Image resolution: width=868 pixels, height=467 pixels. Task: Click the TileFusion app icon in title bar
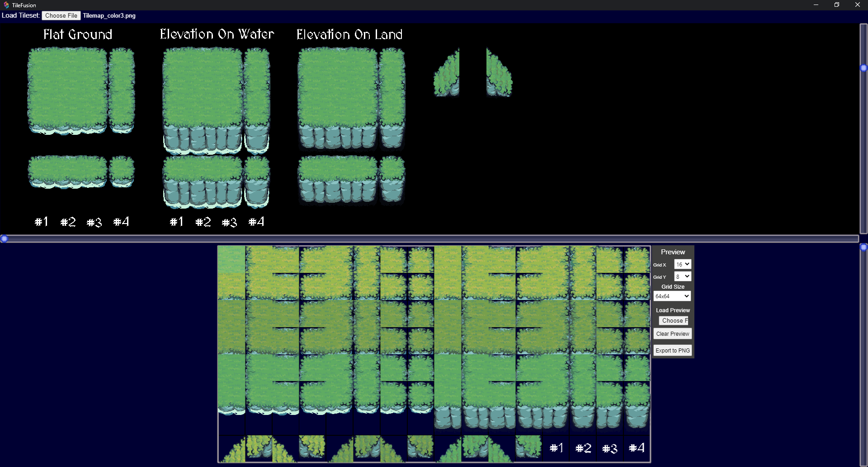coord(6,5)
